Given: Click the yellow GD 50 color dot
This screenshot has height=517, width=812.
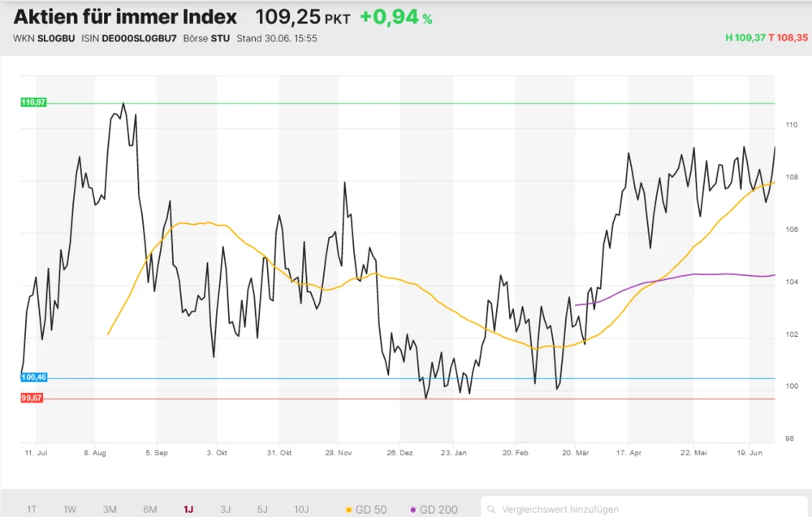Looking at the screenshot, I should tap(349, 510).
